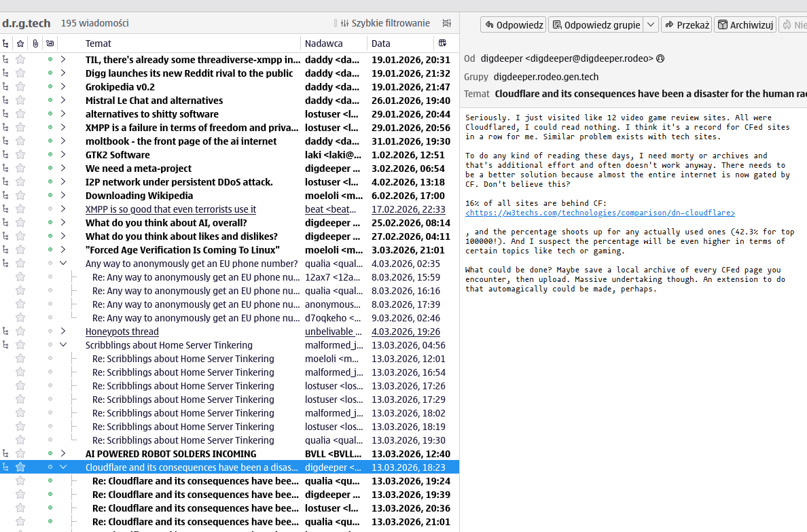Viewport: 807px width, 532px height.
Task: Sort by read status column header icon
Action: pos(50,43)
